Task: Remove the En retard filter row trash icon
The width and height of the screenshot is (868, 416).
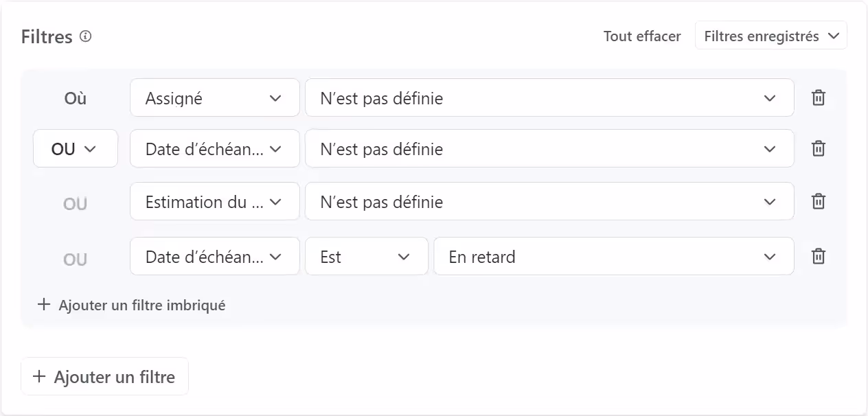Action: 818,256
